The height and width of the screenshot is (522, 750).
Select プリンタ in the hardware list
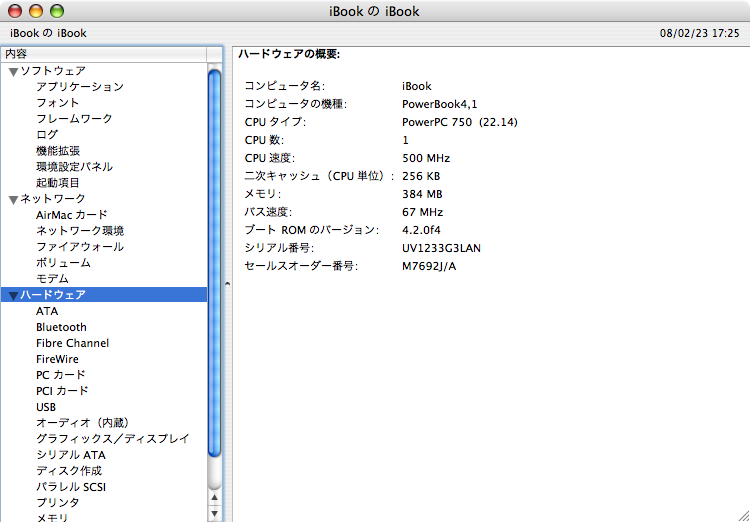[57, 503]
